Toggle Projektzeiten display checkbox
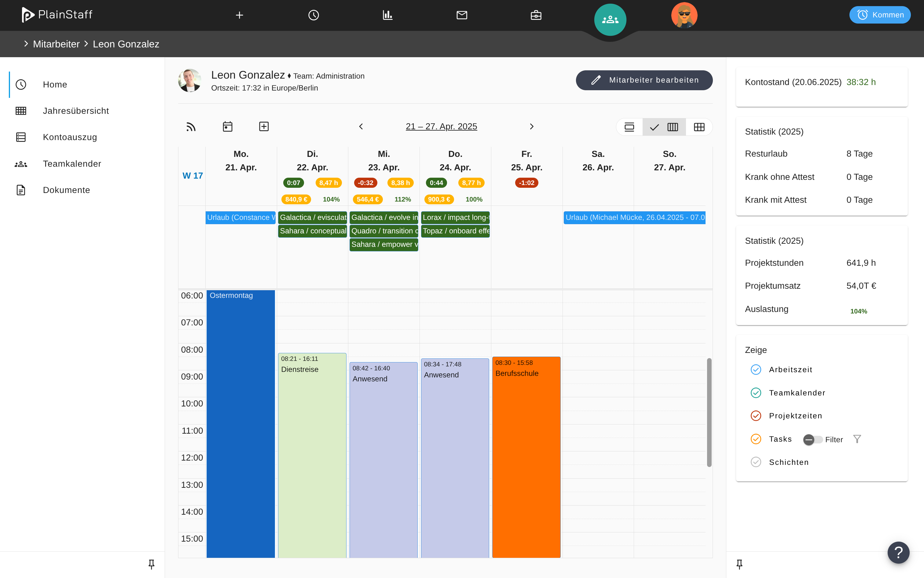 click(x=756, y=416)
